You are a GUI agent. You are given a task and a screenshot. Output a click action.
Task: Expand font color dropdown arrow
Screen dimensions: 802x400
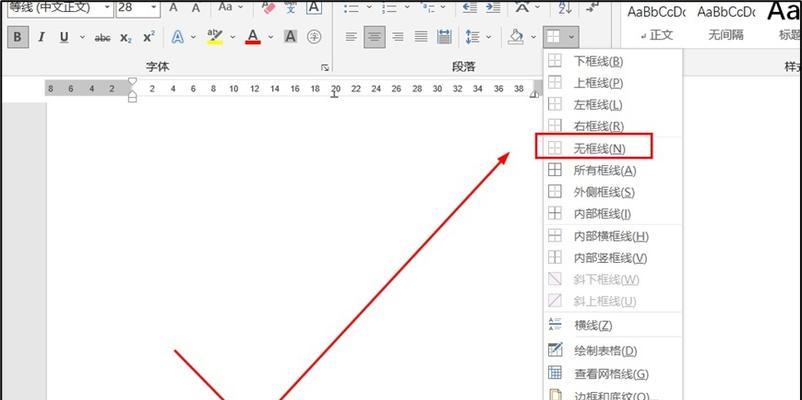(x=271, y=37)
